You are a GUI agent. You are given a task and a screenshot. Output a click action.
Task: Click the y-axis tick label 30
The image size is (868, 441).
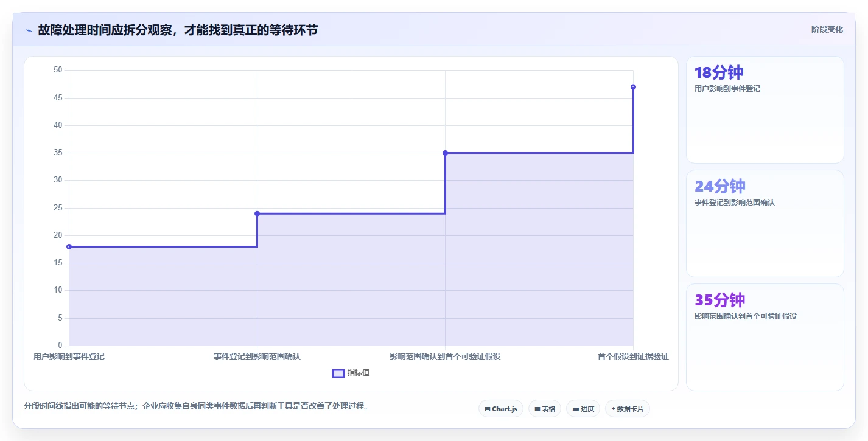click(x=58, y=180)
